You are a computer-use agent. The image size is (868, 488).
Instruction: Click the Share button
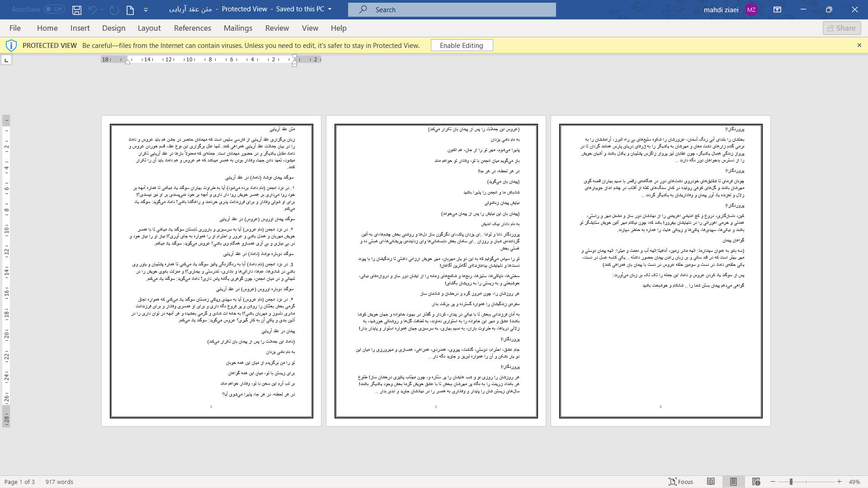[842, 28]
